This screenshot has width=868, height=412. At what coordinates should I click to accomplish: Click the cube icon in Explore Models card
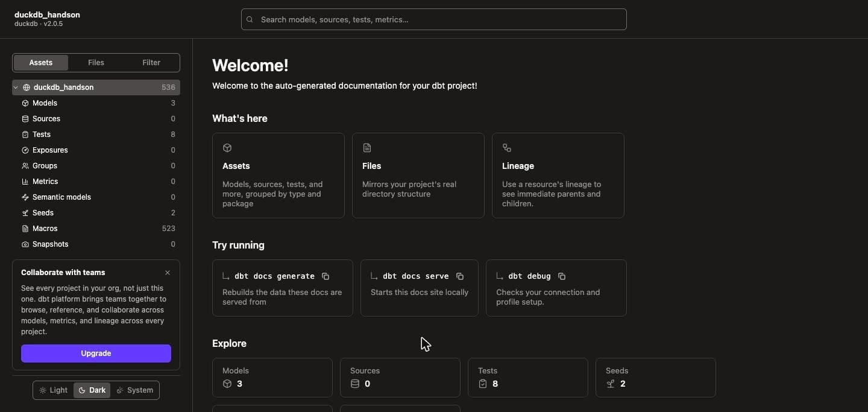227,384
